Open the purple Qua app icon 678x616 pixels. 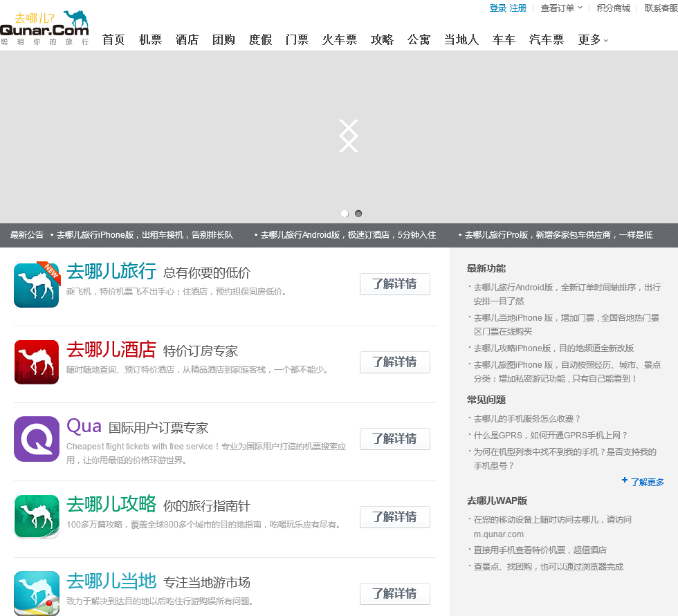click(x=37, y=439)
